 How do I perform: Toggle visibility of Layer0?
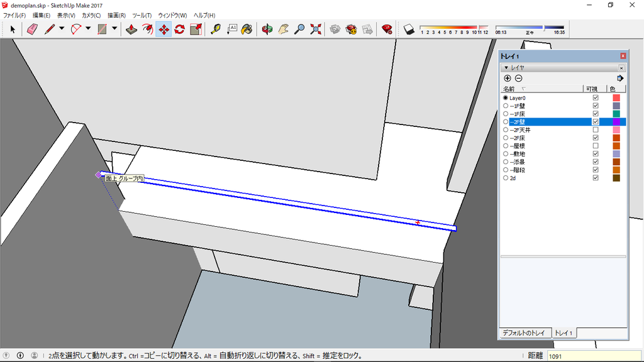[596, 97]
